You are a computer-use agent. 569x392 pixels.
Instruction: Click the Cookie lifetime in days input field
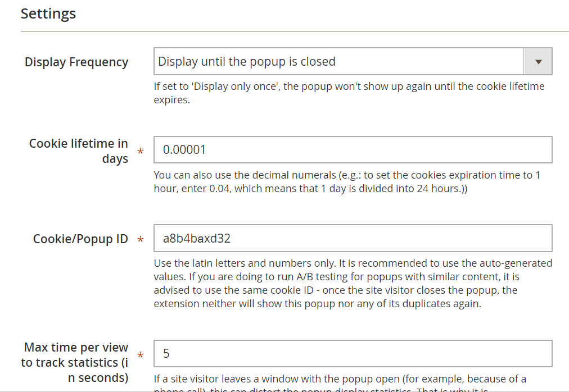click(353, 150)
